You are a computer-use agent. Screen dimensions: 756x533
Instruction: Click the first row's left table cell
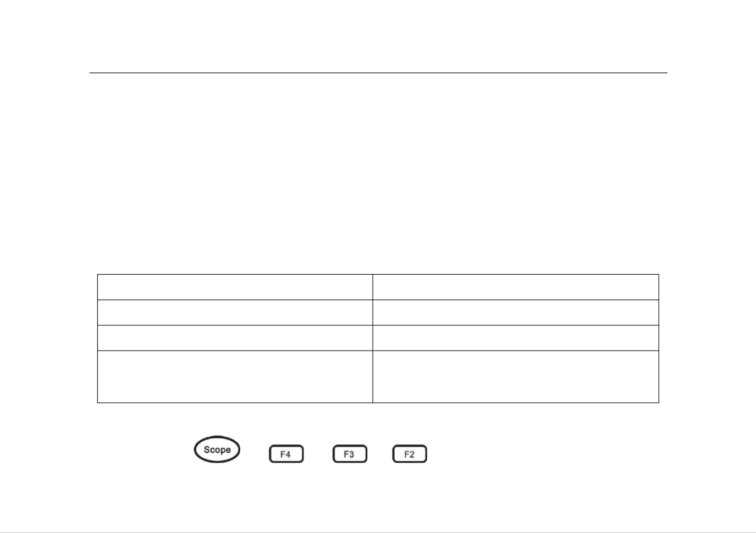click(235, 287)
